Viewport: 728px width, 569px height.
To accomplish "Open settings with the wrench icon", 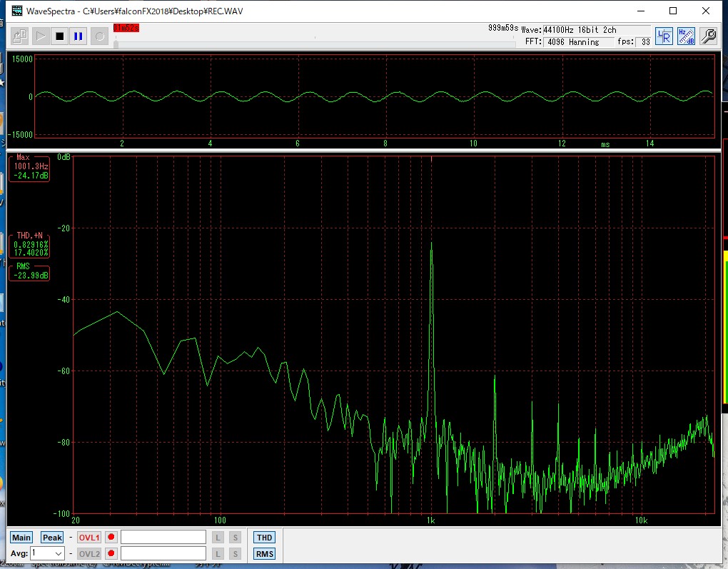I will pos(708,36).
